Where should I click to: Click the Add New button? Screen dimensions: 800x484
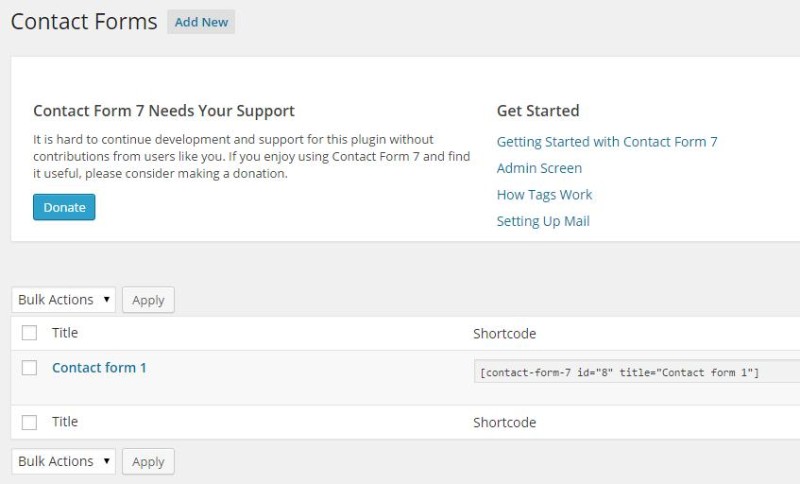201,22
